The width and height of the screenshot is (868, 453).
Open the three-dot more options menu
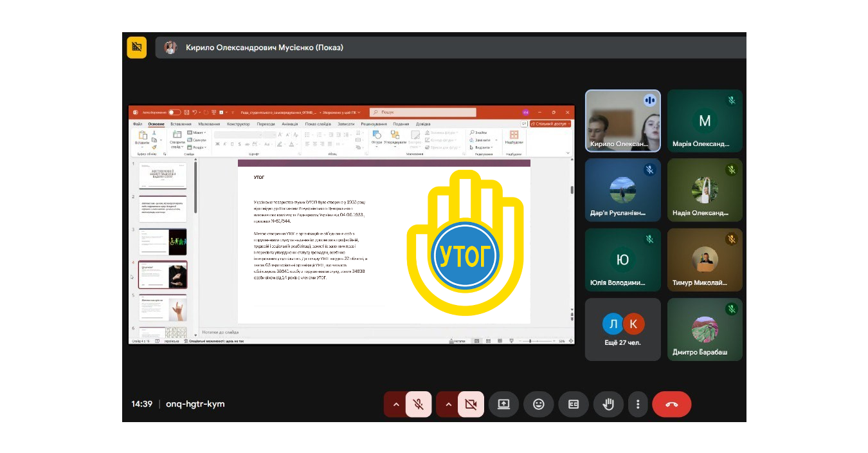638,404
